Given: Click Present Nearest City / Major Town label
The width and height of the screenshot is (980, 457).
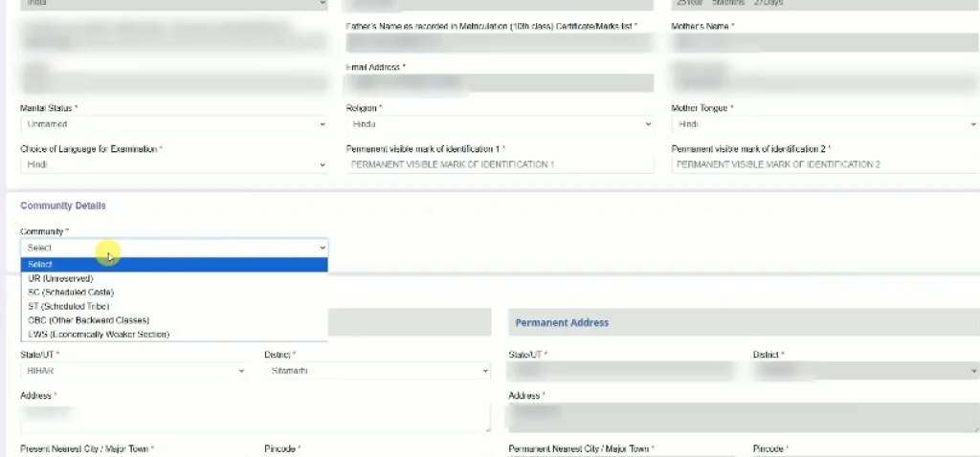Looking at the screenshot, I should click(x=85, y=449).
